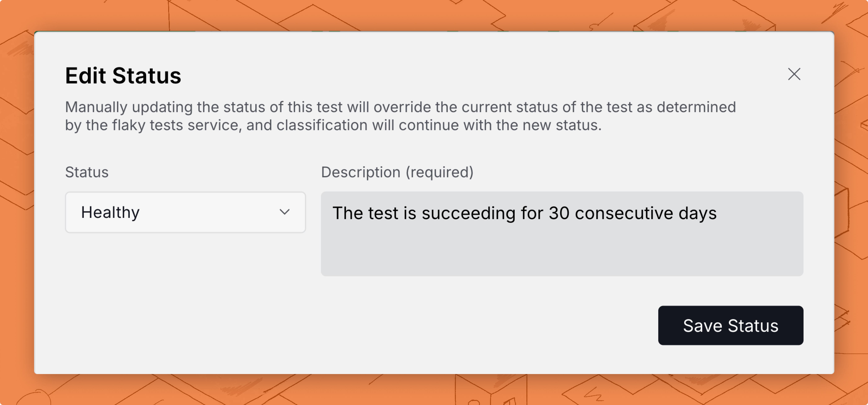This screenshot has width=868, height=405.
Task: Click the 'Status' label above the dropdown
Action: tap(87, 172)
